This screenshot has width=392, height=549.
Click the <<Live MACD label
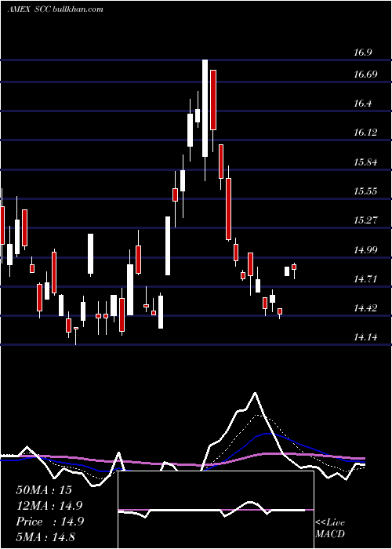click(x=330, y=529)
